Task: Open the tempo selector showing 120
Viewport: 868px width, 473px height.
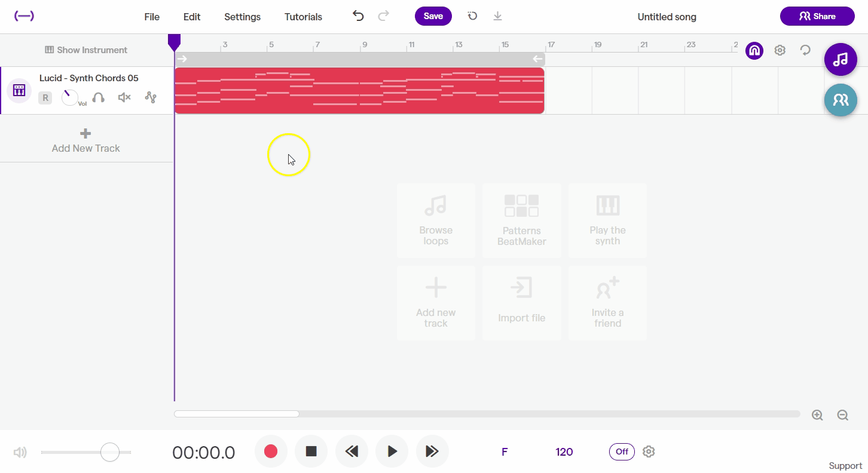Action: [564, 451]
